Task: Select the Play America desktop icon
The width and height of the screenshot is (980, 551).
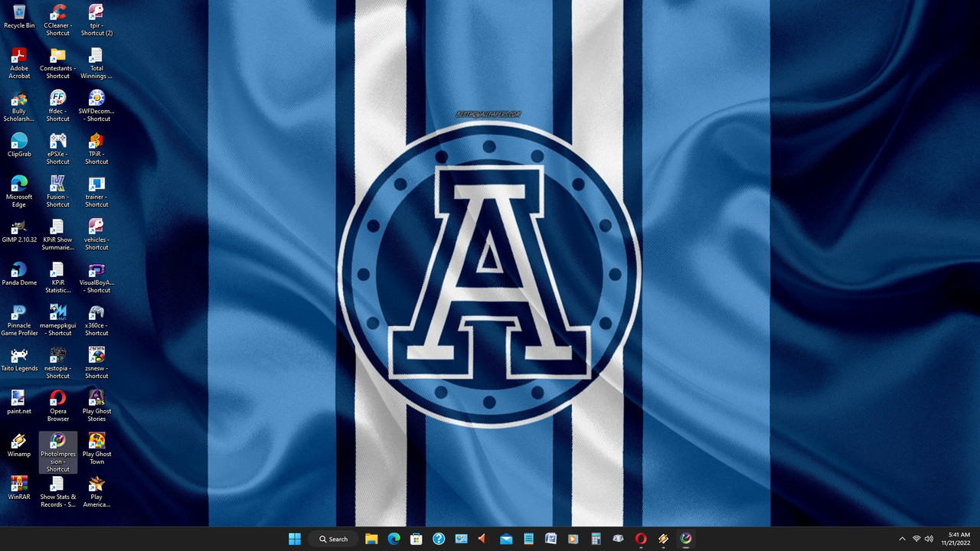Action: pos(96,492)
